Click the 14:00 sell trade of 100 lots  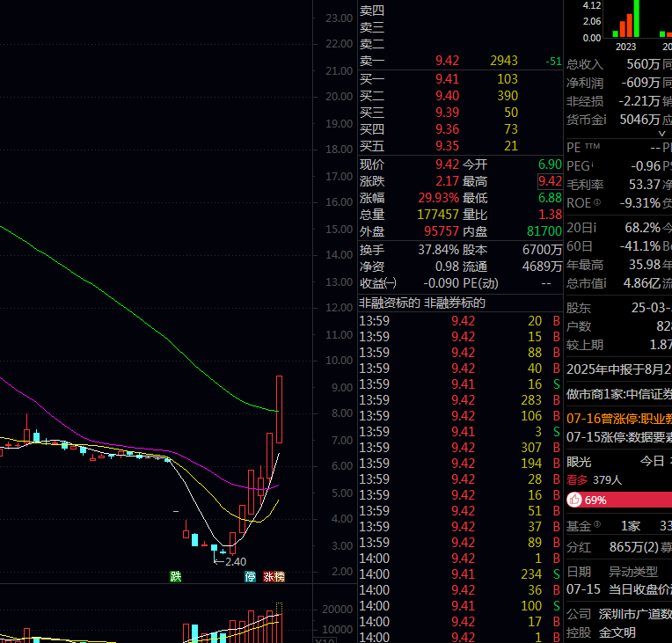point(460,606)
